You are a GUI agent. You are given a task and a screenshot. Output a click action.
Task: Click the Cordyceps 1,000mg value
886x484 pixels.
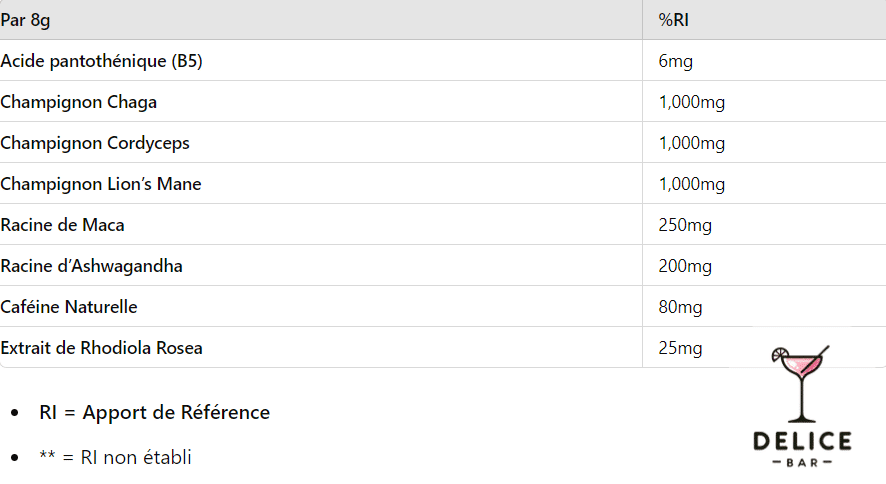point(692,143)
